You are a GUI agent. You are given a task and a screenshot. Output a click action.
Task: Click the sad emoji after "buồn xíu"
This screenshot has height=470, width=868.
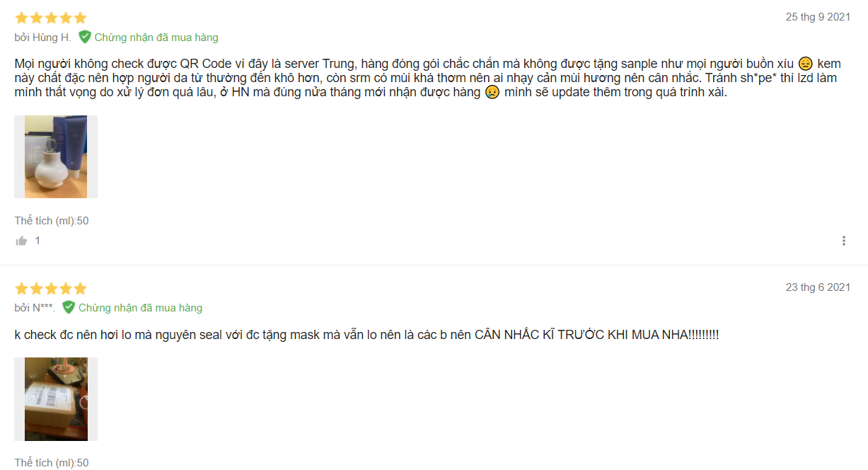pyautogui.click(x=805, y=63)
